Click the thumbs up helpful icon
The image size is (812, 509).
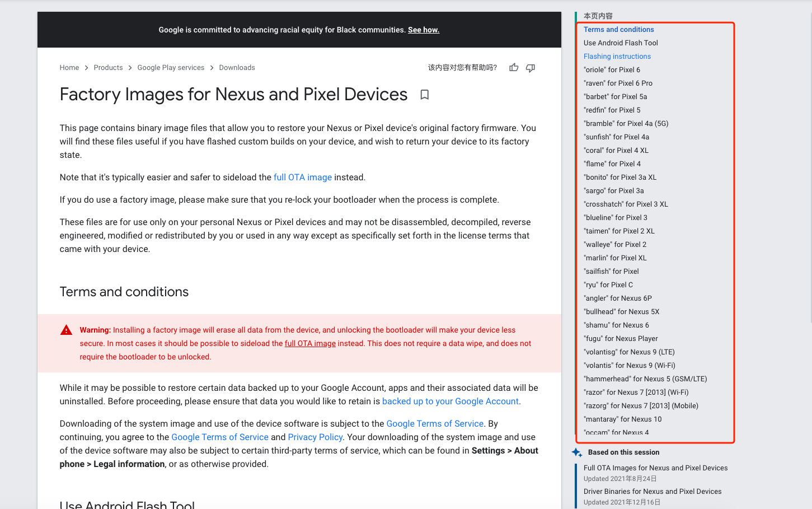coord(514,68)
